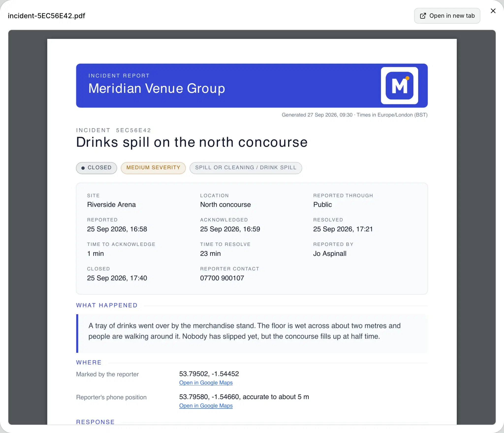Click closed time '25 Sep 2026, 17:40'
504x433 pixels.
[x=117, y=278]
